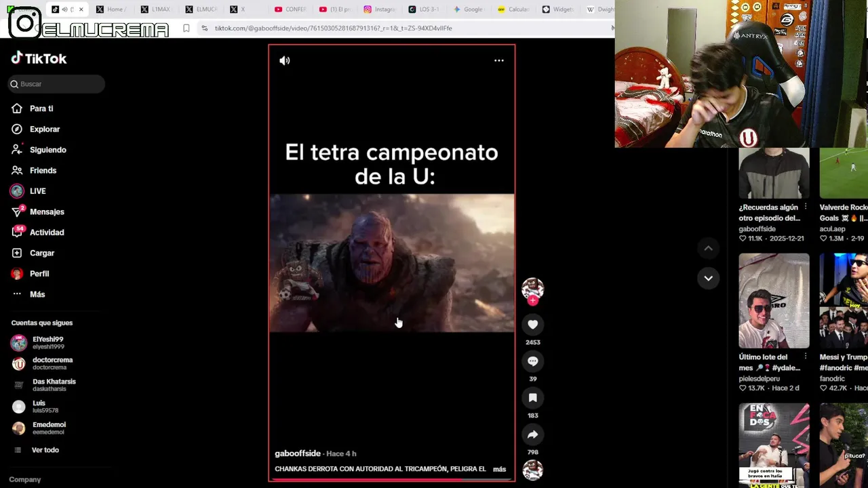Go to the previous video arrow
Screen dimensions: 868x488
tap(708, 248)
